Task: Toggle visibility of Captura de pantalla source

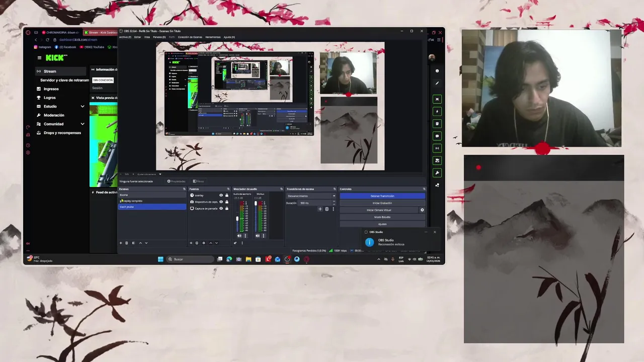Action: (x=221, y=208)
